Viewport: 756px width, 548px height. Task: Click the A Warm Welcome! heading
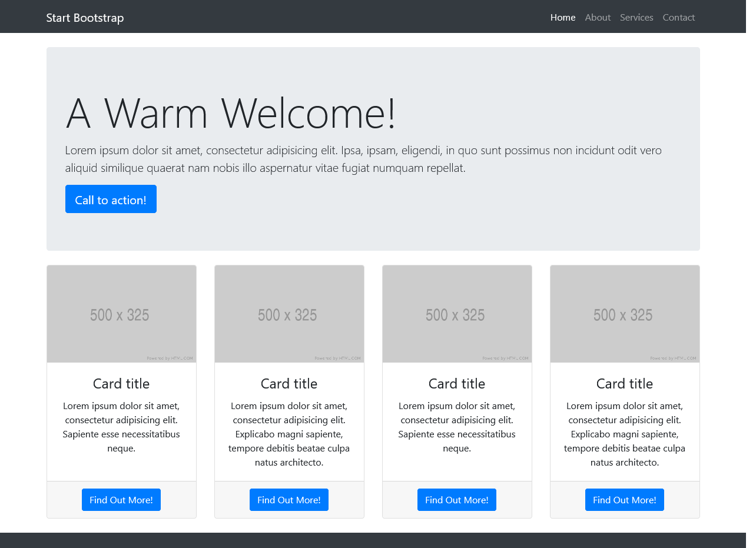click(x=231, y=113)
